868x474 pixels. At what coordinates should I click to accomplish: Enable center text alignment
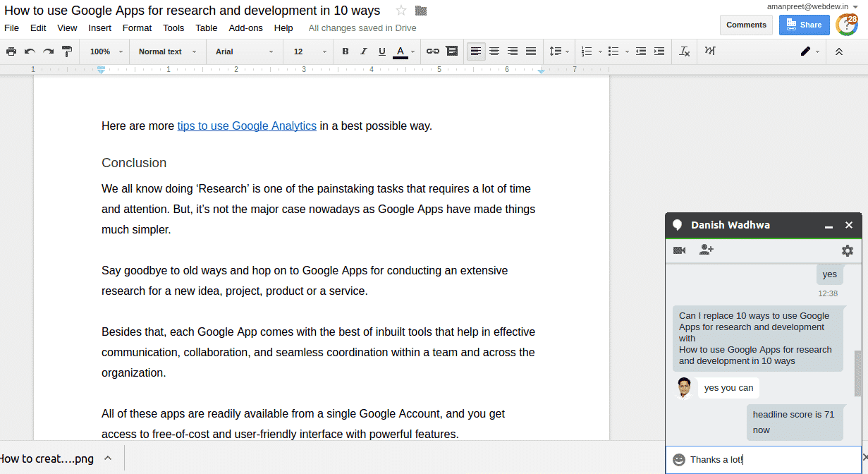(494, 51)
